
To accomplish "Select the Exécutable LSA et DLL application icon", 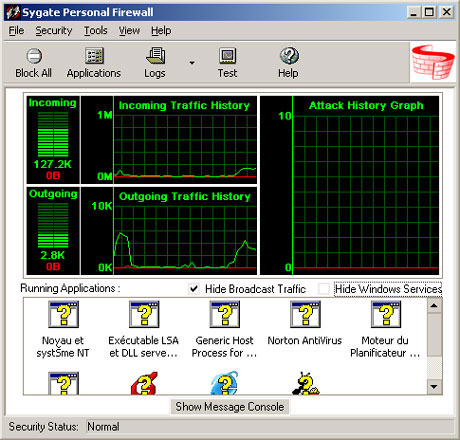I will [144, 314].
